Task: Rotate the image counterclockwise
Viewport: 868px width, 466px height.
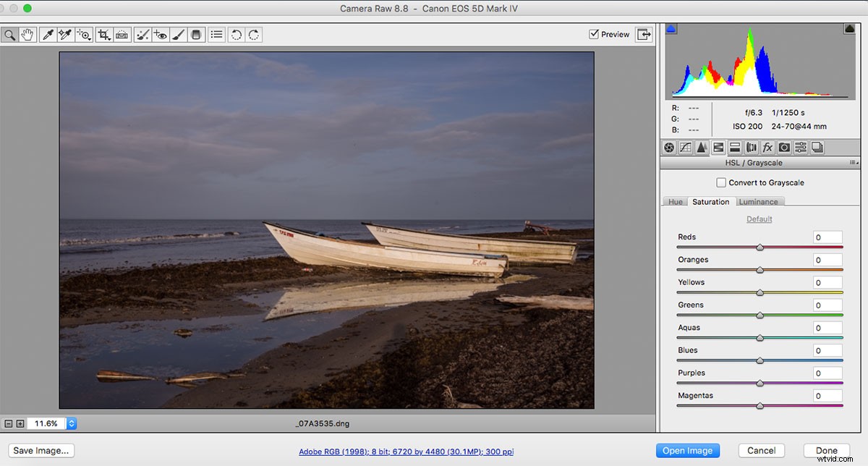Action: pos(235,34)
